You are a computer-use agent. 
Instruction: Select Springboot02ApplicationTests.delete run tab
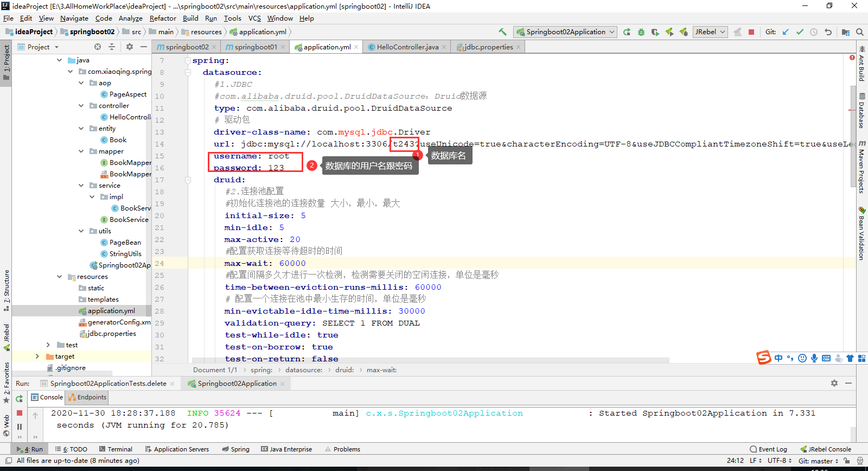(108, 384)
